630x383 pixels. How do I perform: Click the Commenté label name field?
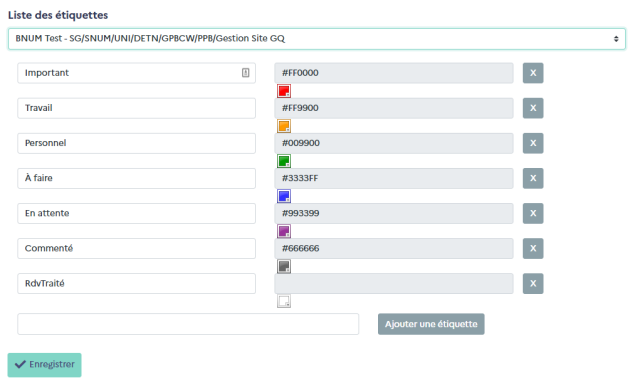point(137,248)
